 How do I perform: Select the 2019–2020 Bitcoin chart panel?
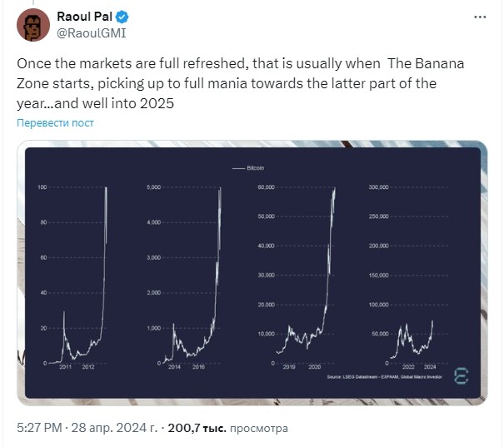click(x=304, y=275)
